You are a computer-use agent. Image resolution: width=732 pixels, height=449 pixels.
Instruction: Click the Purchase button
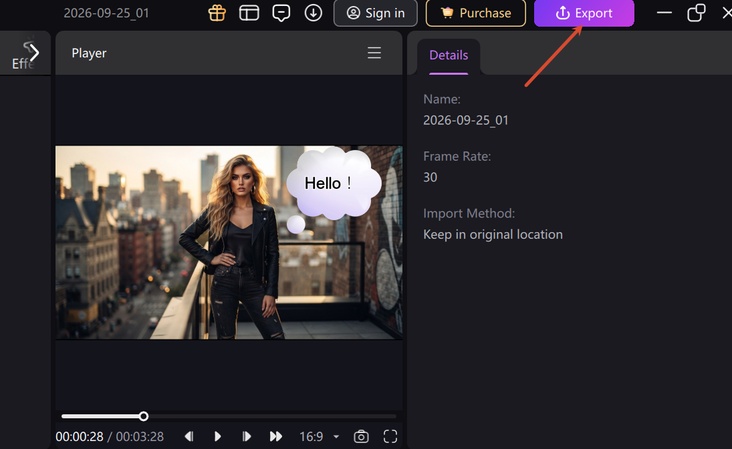[x=476, y=13]
